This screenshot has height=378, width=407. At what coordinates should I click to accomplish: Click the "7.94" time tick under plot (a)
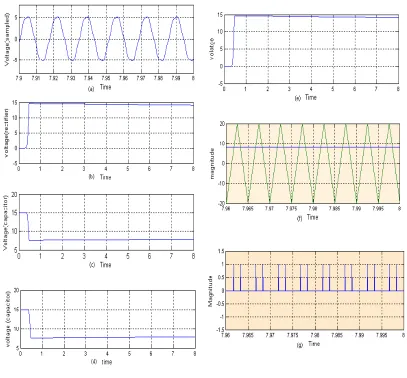pos(88,78)
